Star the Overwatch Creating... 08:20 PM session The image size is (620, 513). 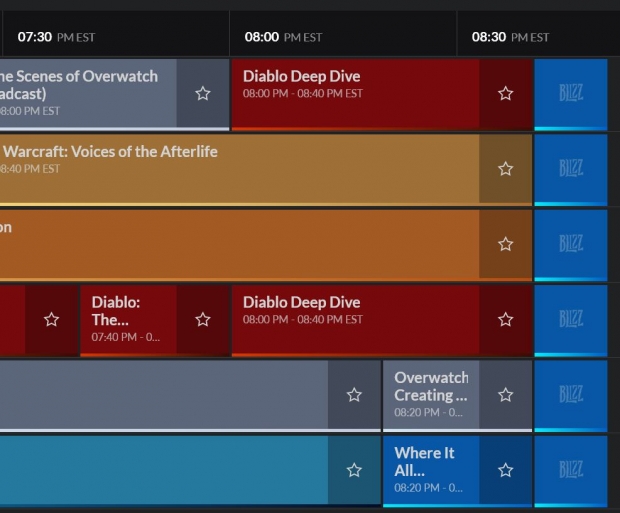click(x=505, y=395)
